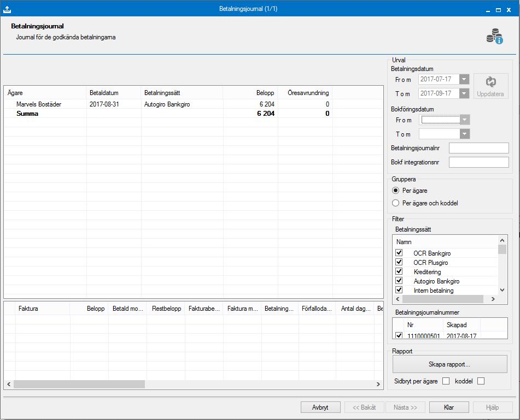Click the Nästa >> button
This screenshot has width=520, height=420.
click(x=405, y=407)
